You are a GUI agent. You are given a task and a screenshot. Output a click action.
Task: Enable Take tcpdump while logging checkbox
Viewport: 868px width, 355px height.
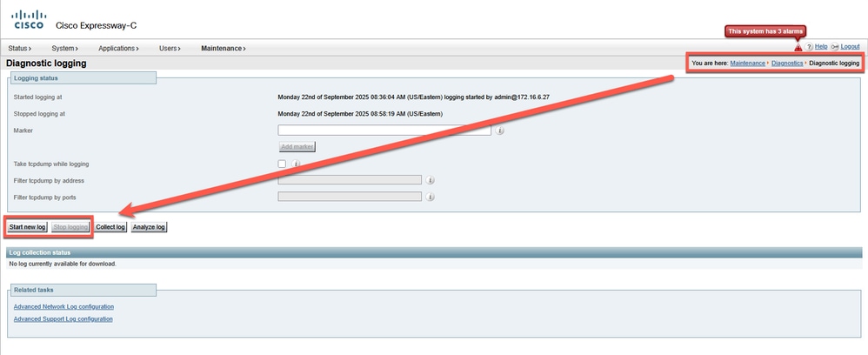point(283,164)
